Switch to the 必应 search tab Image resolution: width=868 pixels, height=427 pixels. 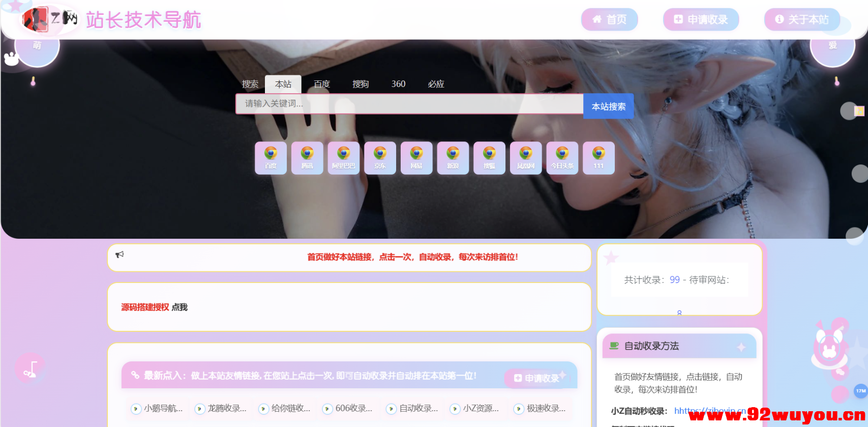pos(436,84)
